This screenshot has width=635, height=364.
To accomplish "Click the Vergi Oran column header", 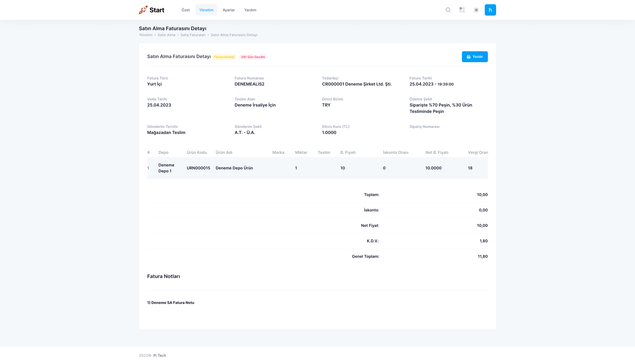I will 478,153.
